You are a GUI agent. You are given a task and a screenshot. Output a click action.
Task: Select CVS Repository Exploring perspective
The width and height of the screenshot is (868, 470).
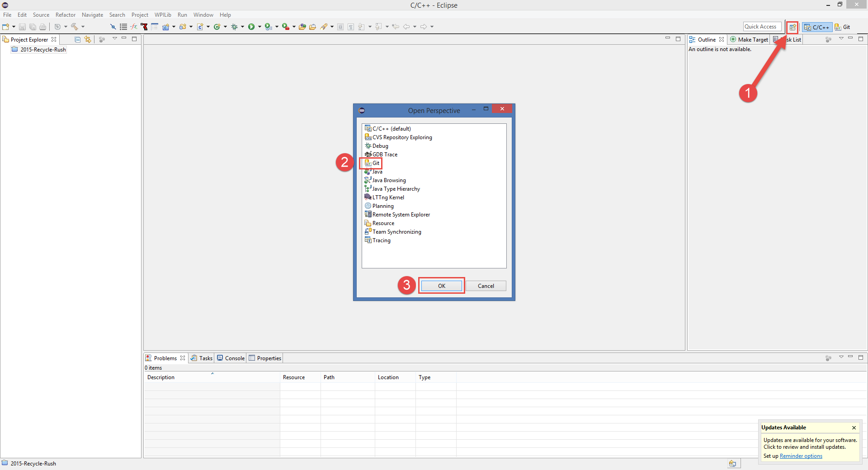pyautogui.click(x=398, y=137)
